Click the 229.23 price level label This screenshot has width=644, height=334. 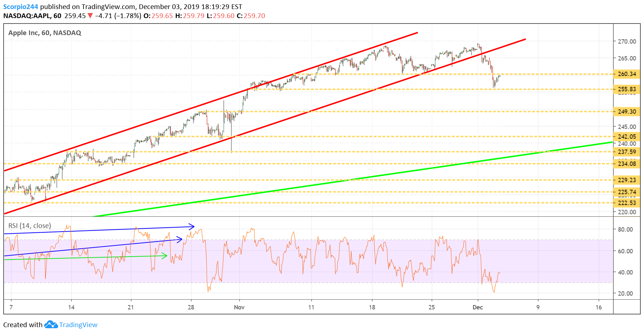627,180
